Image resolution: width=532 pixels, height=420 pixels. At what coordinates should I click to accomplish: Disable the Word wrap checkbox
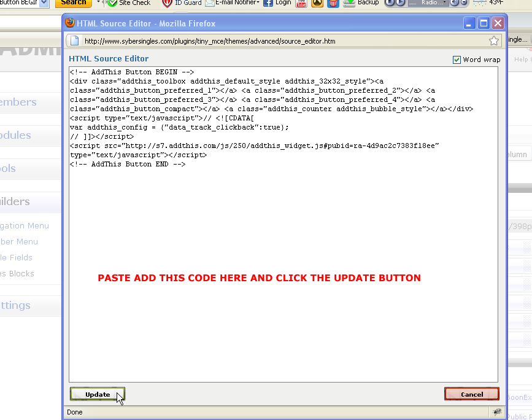point(457,60)
